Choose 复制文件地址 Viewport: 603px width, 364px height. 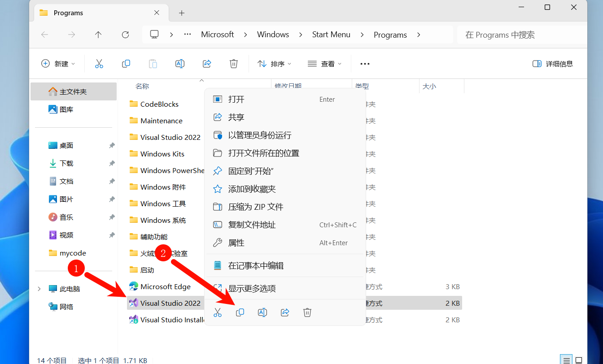pos(285,225)
